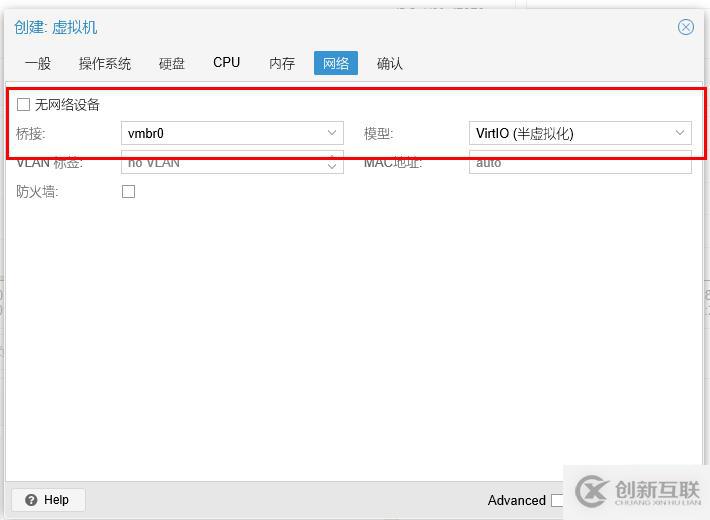Open the 硬盘 tab
710x520 pixels.
[172, 63]
